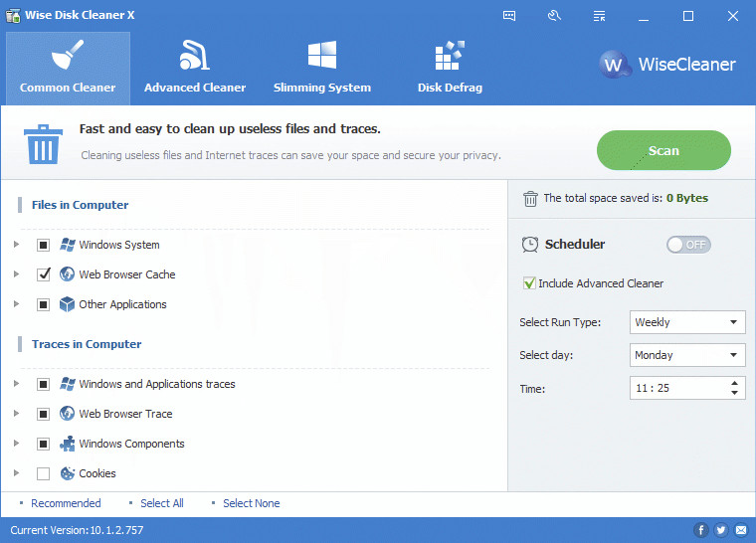The image size is (756, 543).
Task: Click the feedback icon in title bar
Action: pyautogui.click(x=509, y=16)
